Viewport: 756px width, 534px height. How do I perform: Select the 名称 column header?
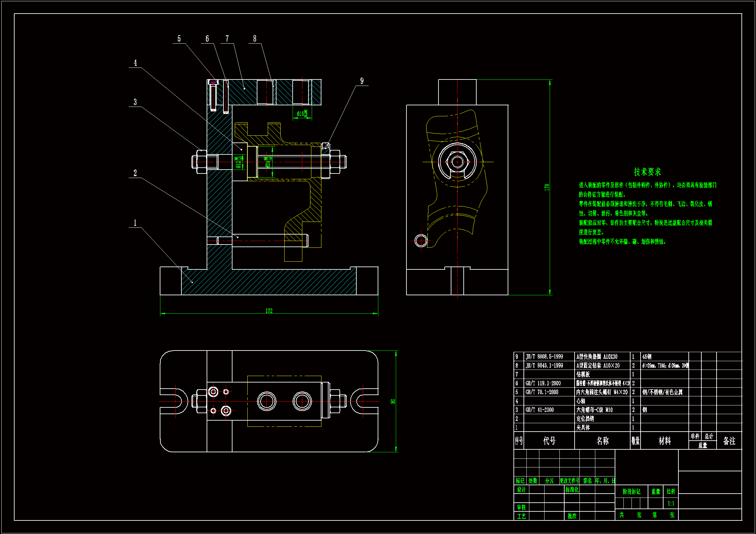tap(602, 441)
